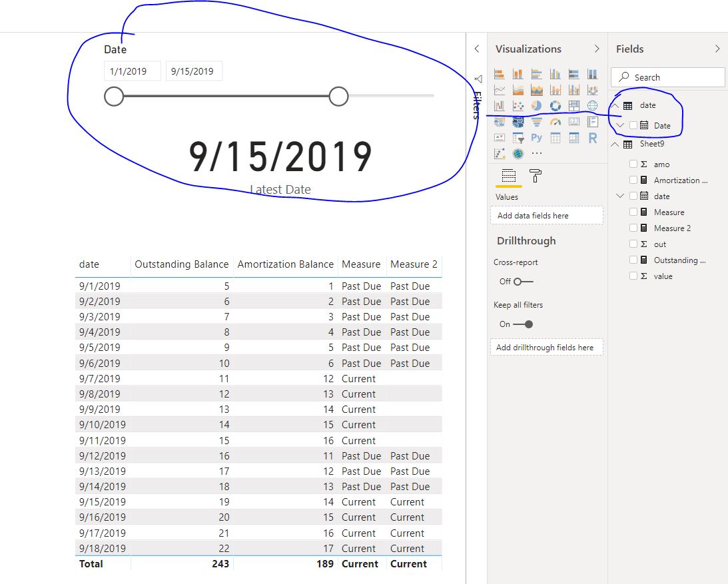Select the Donut chart visual

[555, 106]
